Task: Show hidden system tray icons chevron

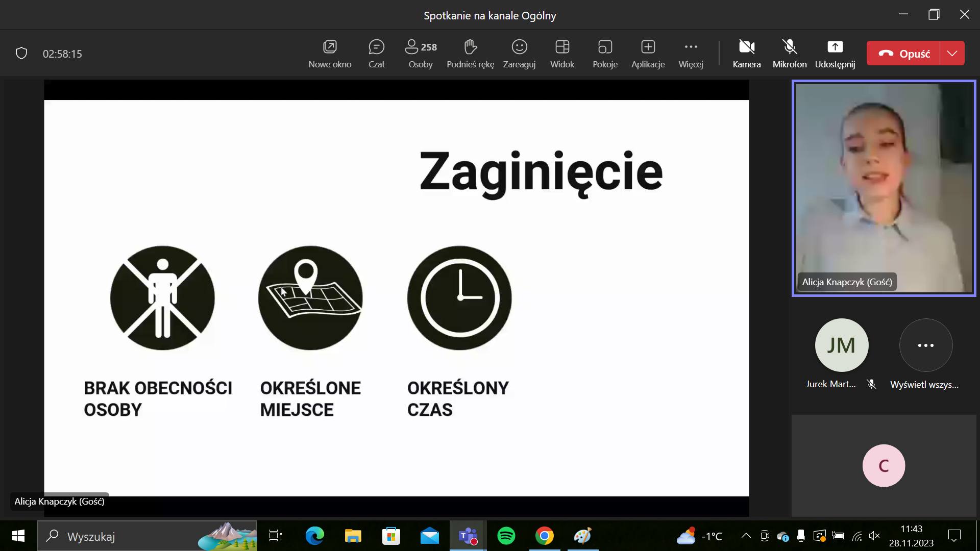Action: pyautogui.click(x=746, y=536)
